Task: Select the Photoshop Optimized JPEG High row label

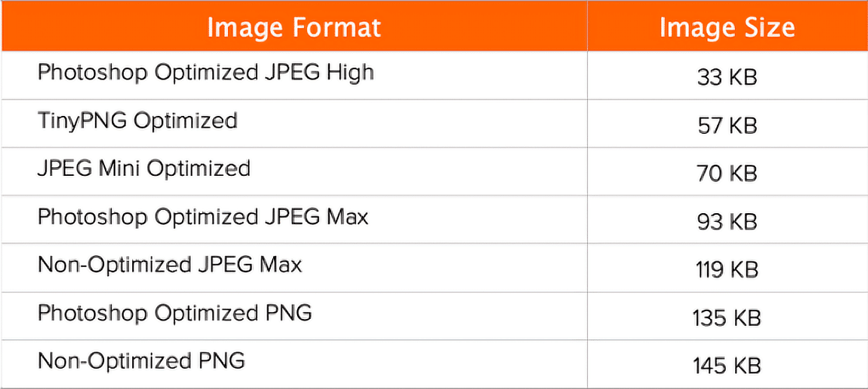Action: [205, 73]
